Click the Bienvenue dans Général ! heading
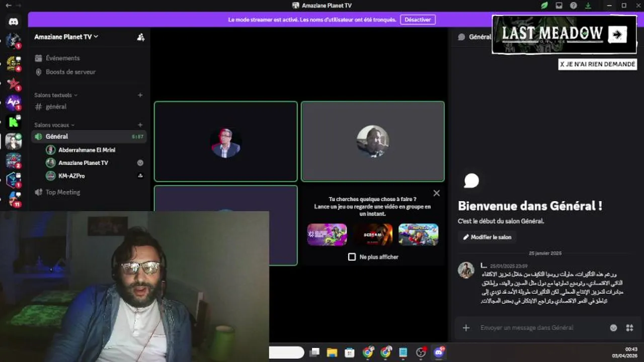This screenshot has height=362, width=644. coord(530,206)
